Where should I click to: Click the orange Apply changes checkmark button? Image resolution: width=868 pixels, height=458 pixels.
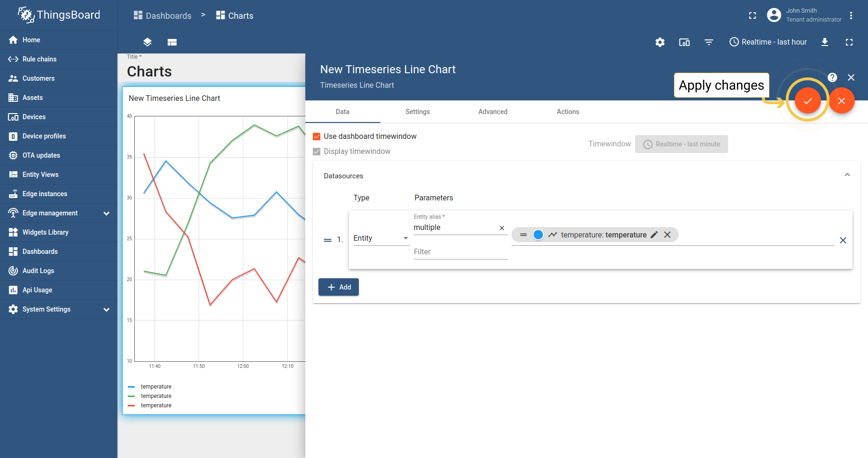point(807,100)
